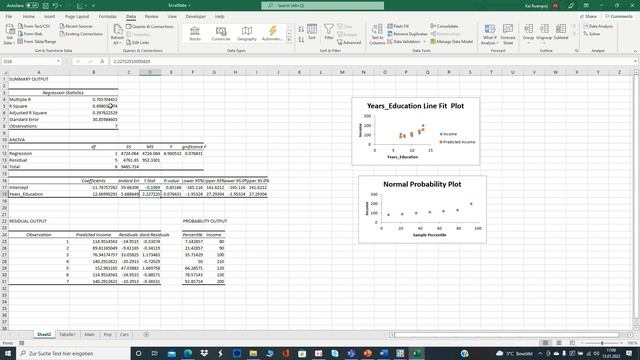Click the Share button
The height and width of the screenshot is (360, 640).
(x=588, y=16)
